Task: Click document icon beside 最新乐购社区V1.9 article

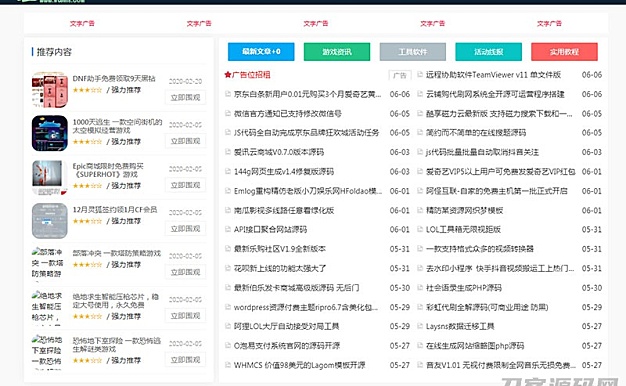Action: coord(228,249)
